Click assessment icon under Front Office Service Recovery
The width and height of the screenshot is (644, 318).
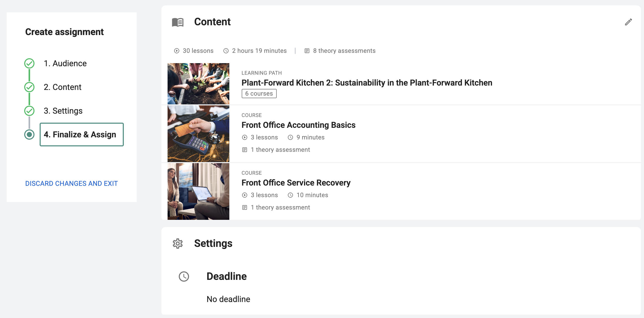coord(245,207)
